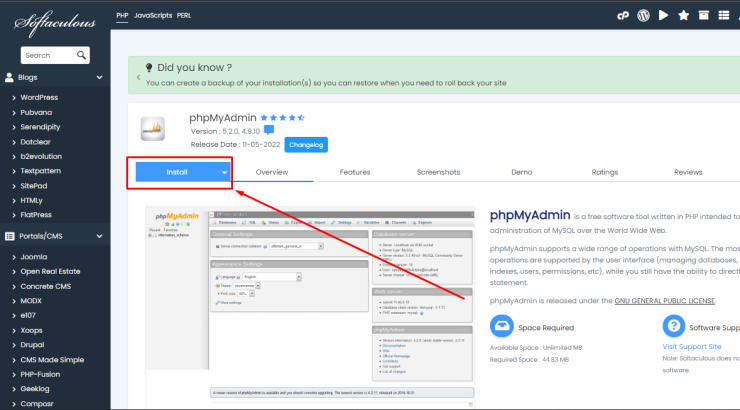The width and height of the screenshot is (740, 410).
Task: Click the Required Space 44.83 MB text
Action: tap(529, 360)
